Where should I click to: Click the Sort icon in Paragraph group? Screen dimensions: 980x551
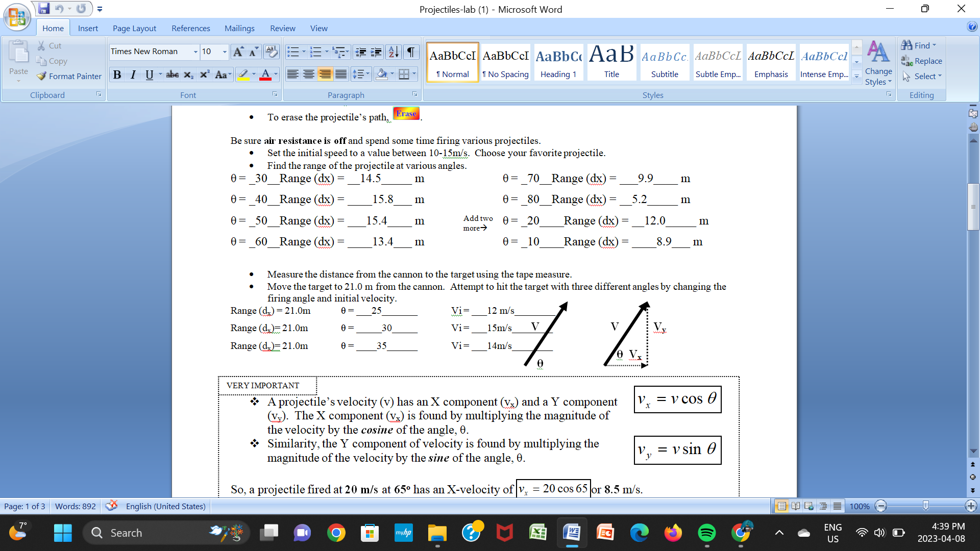393,52
